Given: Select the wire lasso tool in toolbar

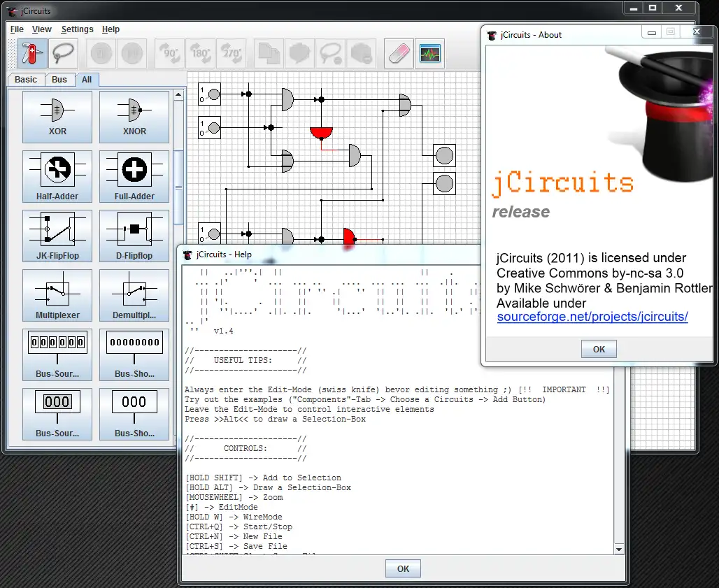Looking at the screenshot, I should [63, 54].
